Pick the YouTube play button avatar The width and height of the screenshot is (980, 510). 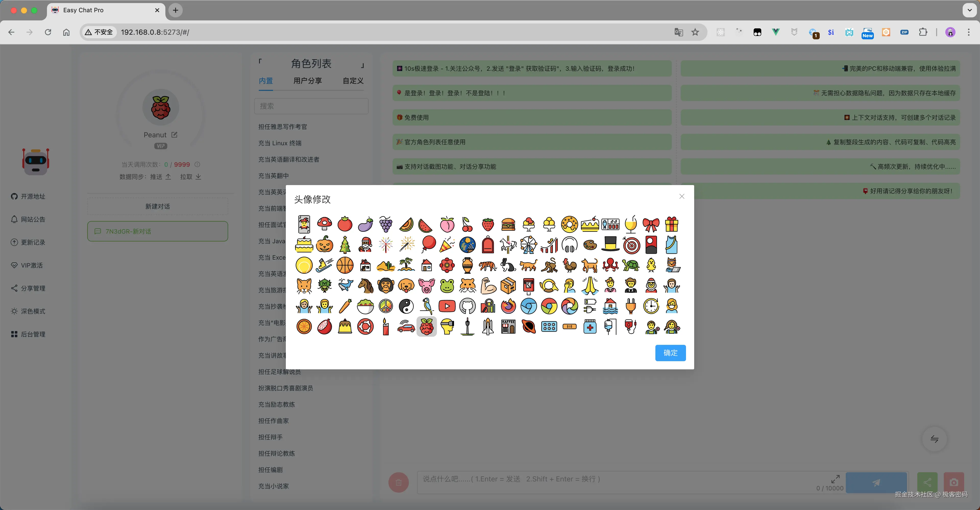[447, 306]
